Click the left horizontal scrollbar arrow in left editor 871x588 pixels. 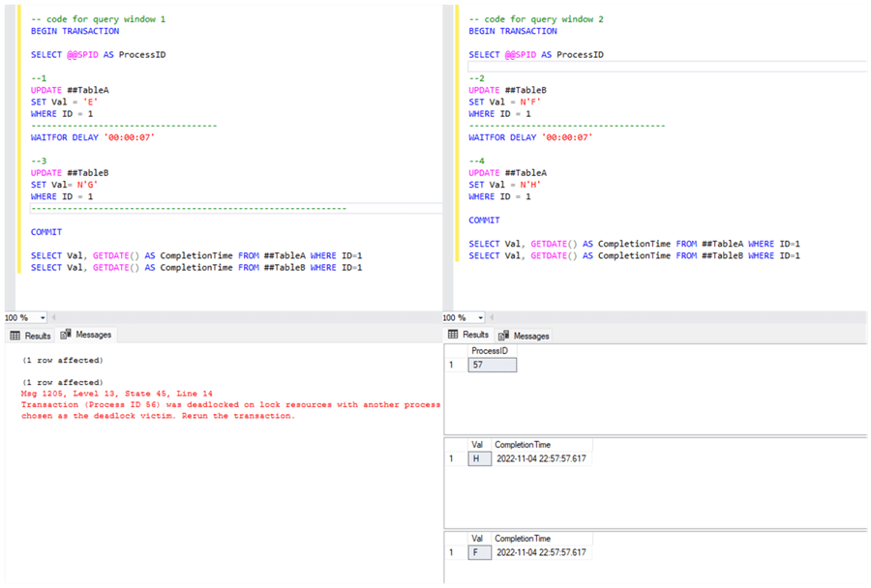[55, 317]
